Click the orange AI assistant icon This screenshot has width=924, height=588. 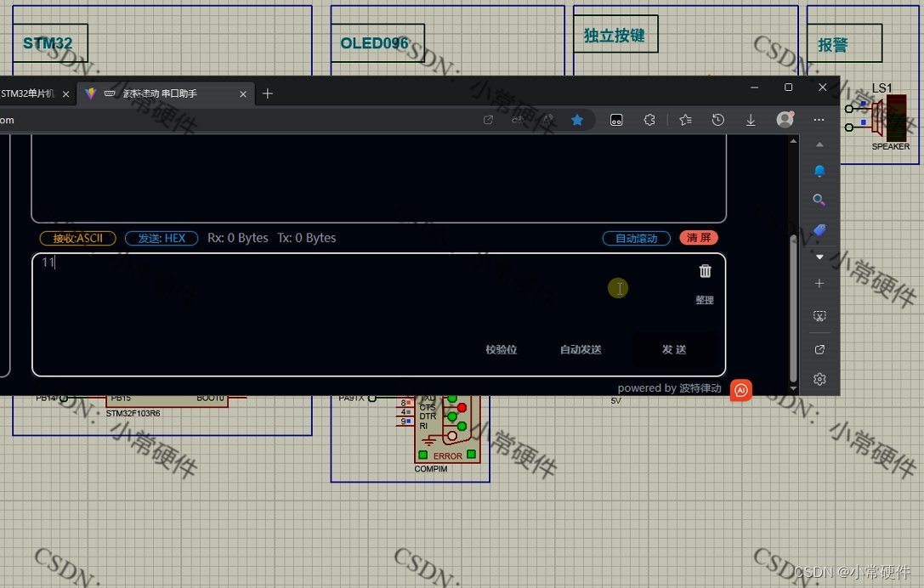coord(740,390)
